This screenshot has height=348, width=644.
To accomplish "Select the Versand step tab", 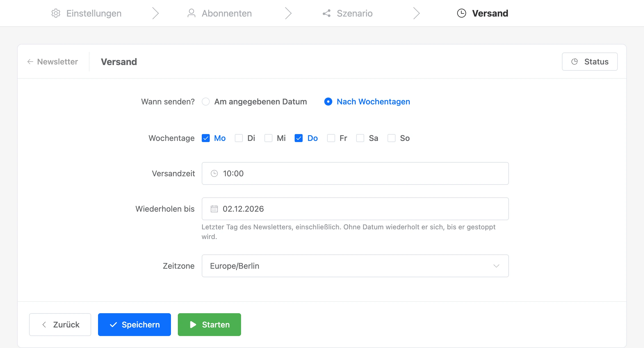I will pos(482,13).
